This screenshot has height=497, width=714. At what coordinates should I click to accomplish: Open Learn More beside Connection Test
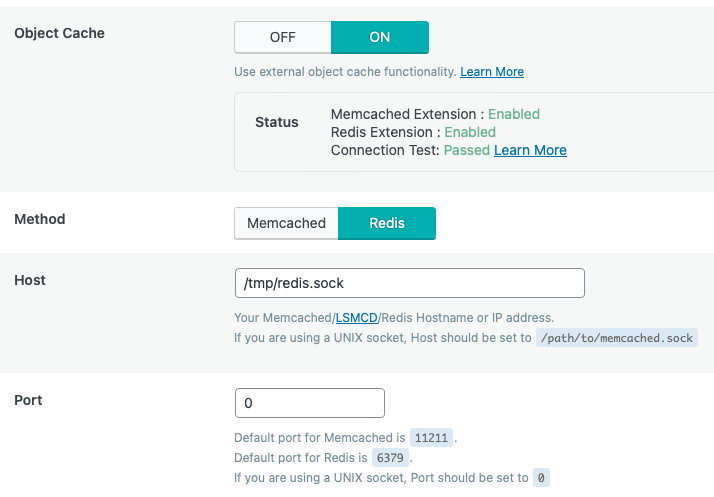pos(530,150)
